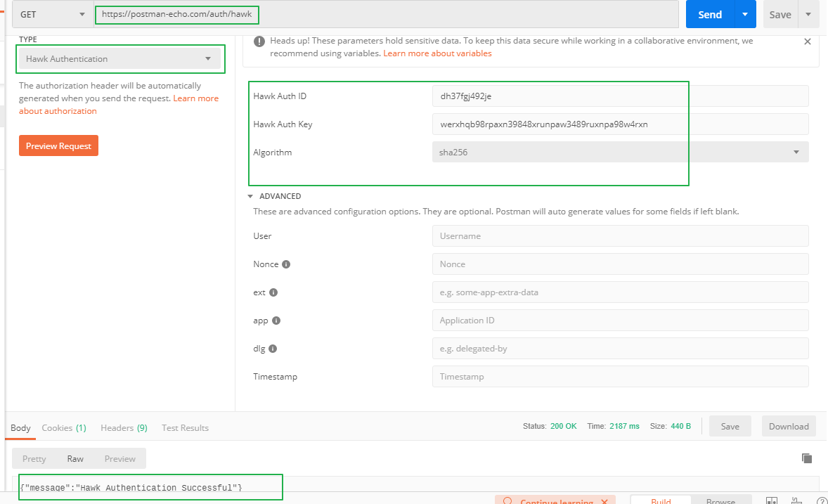828x504 pixels.
Task: Click the blue Send button
Action: coord(710,14)
